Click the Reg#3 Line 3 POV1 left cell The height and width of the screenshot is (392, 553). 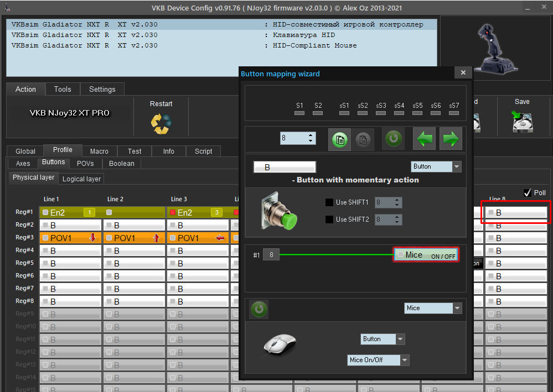click(x=198, y=238)
